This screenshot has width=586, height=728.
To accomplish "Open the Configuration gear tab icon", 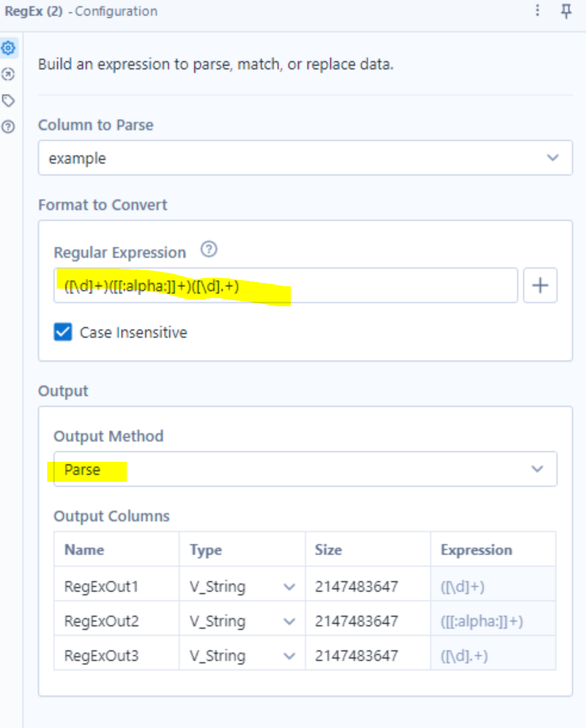I will (9, 48).
